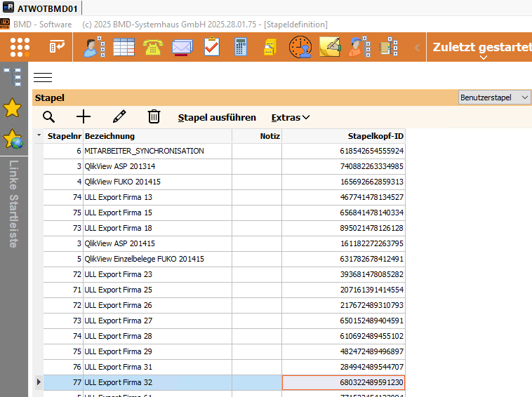Click the magnifier search icon
Viewport: 532px width, 397px height.
click(48, 117)
